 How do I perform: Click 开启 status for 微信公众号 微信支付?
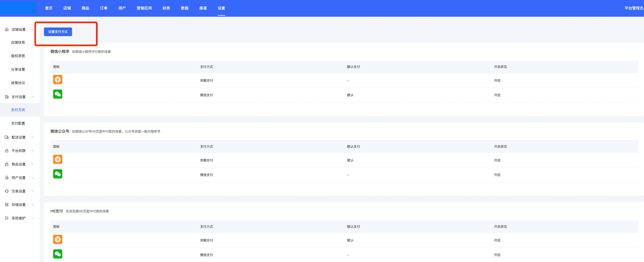coord(497,175)
